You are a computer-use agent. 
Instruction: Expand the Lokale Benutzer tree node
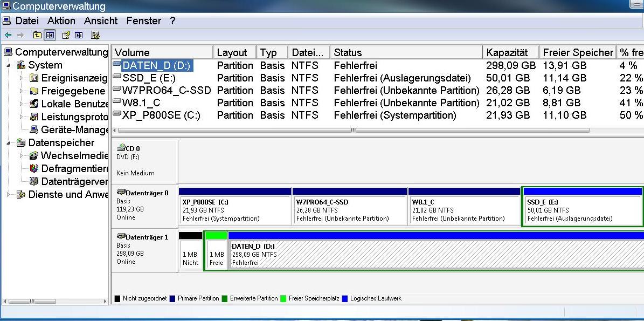coord(22,104)
